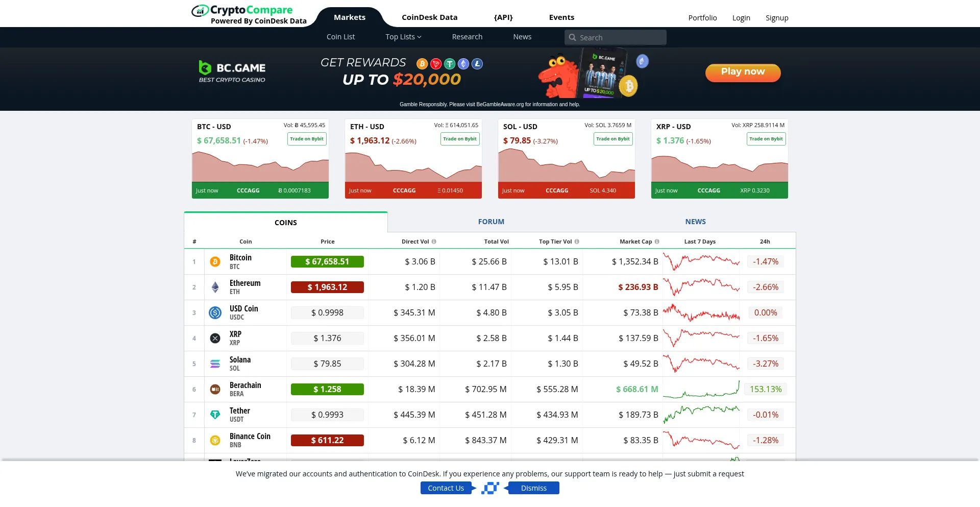Click the CoinDesk logo in notification bar
Viewport: 980px width, 507px height.
pos(490,488)
